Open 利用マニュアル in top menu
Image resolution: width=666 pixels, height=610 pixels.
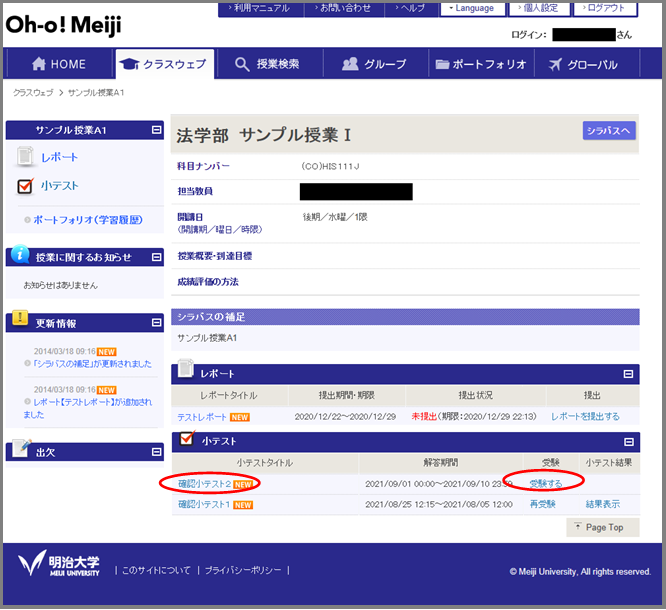pyautogui.click(x=260, y=8)
